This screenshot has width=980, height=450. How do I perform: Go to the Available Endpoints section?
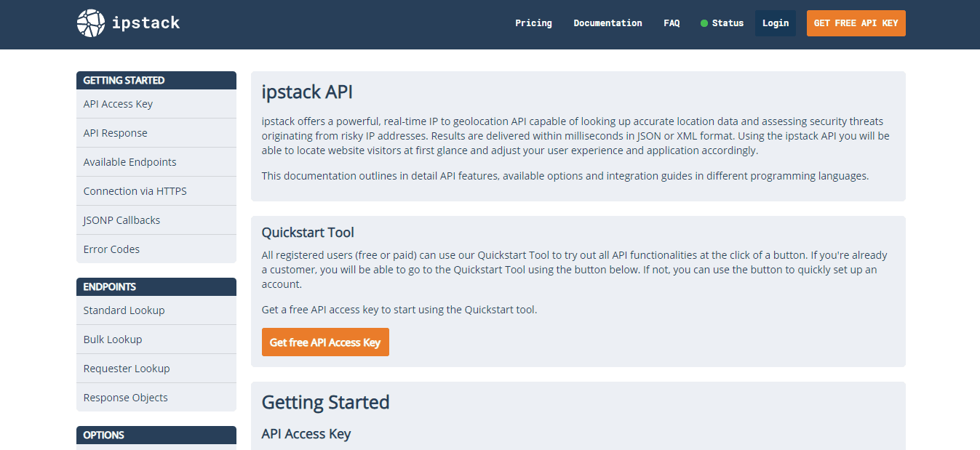tap(156, 162)
